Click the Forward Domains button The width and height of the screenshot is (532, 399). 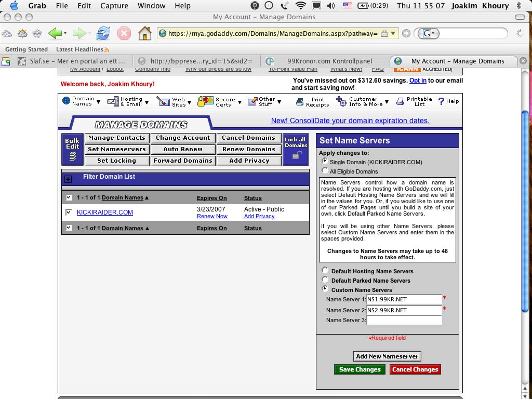[x=183, y=161]
